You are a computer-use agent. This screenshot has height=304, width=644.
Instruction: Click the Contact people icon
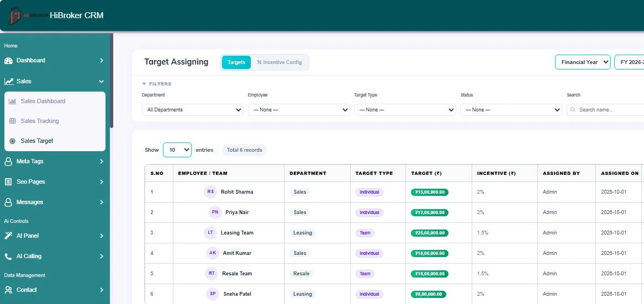pyautogui.click(x=8, y=290)
